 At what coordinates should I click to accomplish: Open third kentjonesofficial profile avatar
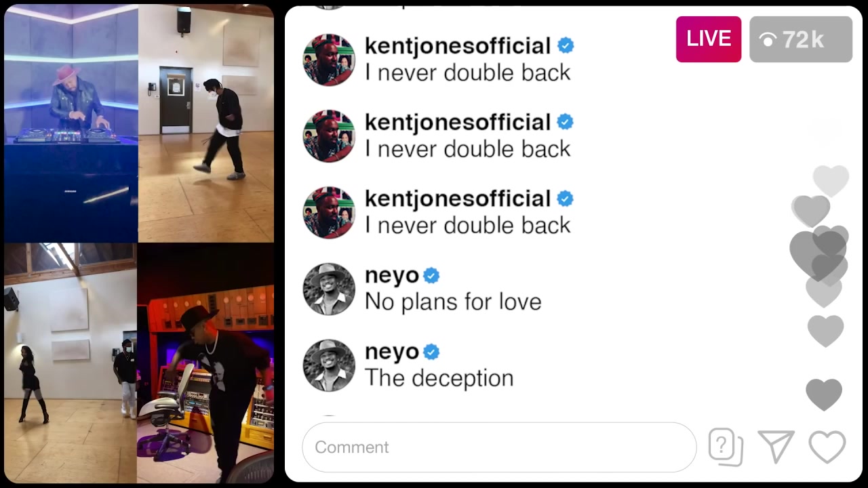pyautogui.click(x=329, y=213)
